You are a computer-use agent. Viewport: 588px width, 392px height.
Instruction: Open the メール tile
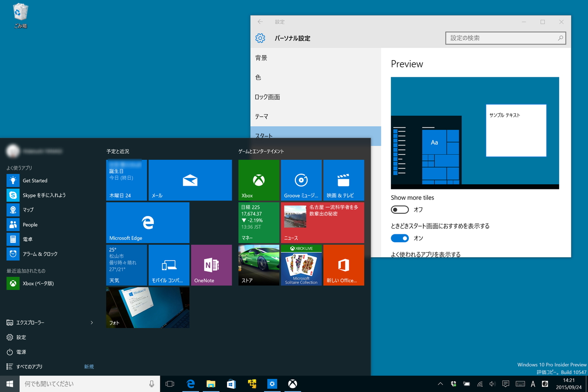pyautogui.click(x=190, y=180)
